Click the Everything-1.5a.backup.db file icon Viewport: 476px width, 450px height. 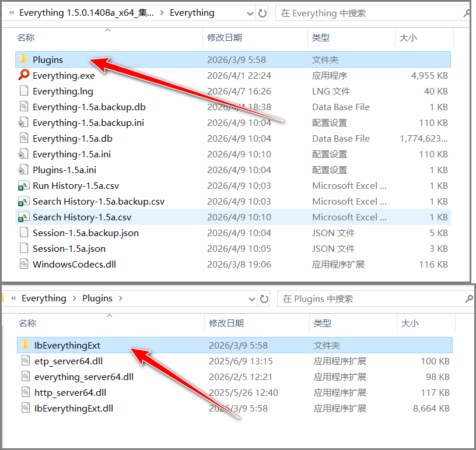click(24, 107)
